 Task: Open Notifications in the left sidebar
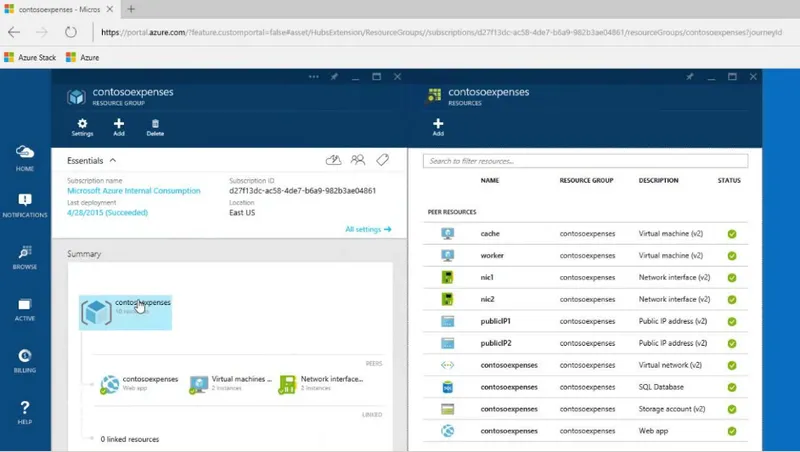tap(24, 206)
